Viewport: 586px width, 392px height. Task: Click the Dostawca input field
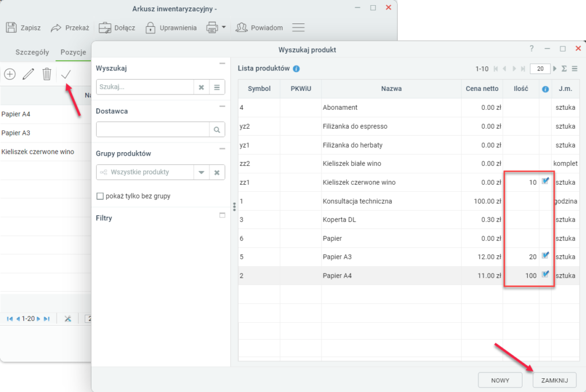[152, 130]
